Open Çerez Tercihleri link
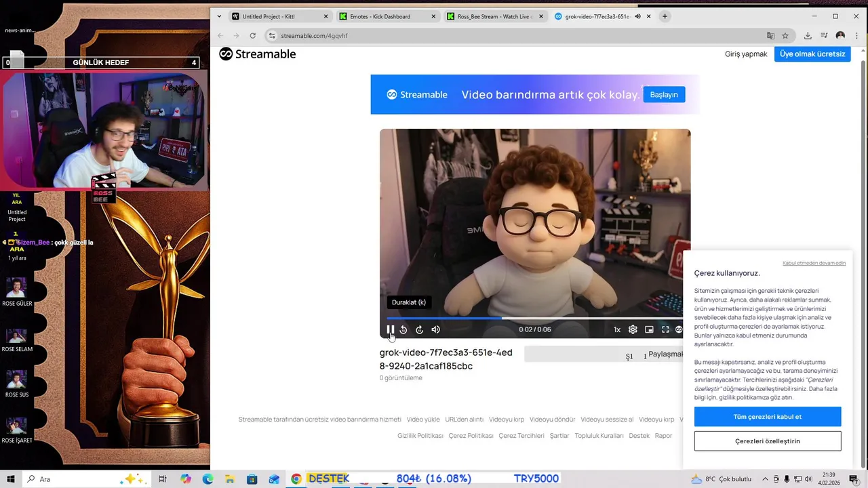The width and height of the screenshot is (868, 488). coord(521,436)
